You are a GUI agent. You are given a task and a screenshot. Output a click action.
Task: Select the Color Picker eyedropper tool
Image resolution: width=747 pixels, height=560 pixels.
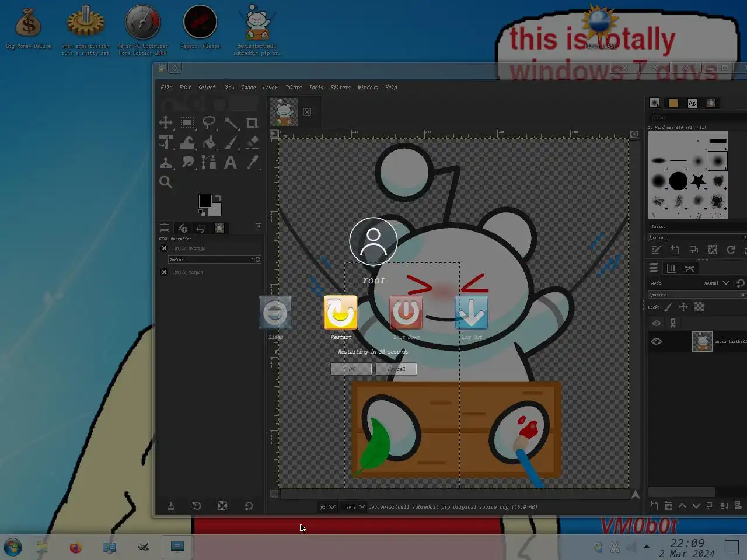pos(252,163)
